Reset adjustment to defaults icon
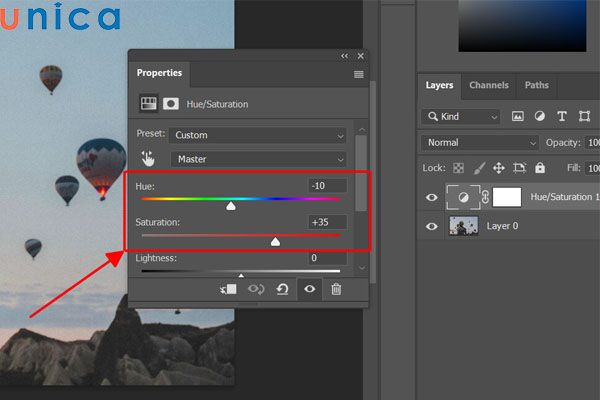This screenshot has height=400, width=600. tap(283, 289)
